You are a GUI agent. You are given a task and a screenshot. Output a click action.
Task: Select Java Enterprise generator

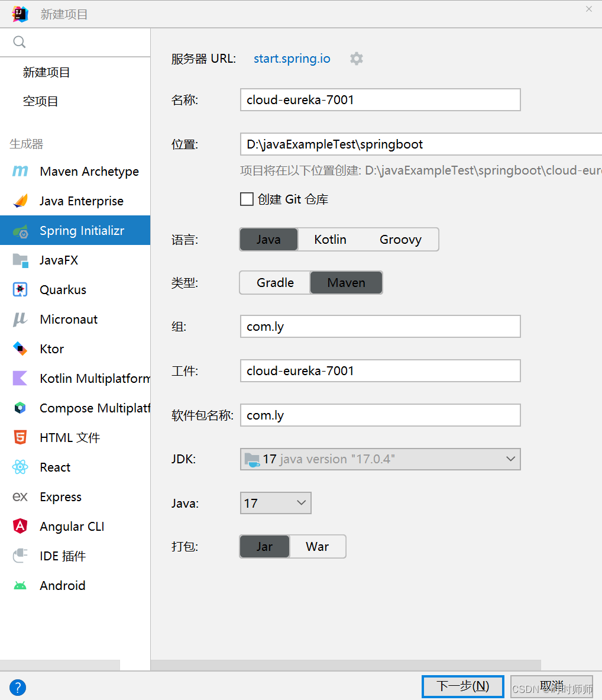(x=75, y=201)
